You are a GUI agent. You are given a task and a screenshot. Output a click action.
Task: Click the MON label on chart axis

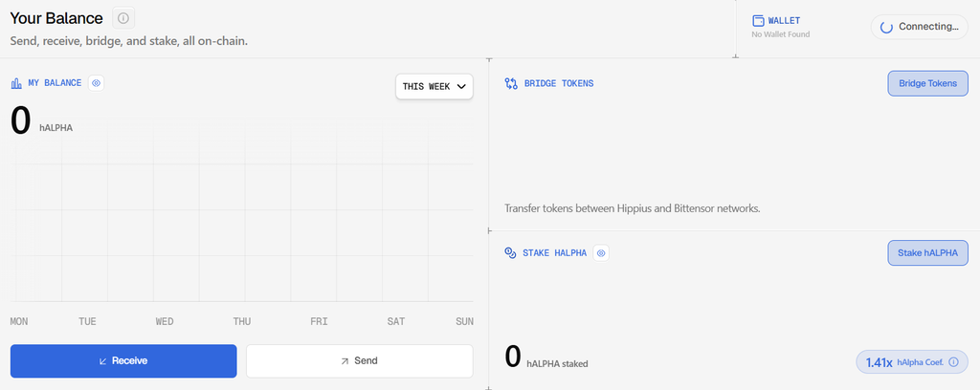click(x=19, y=322)
